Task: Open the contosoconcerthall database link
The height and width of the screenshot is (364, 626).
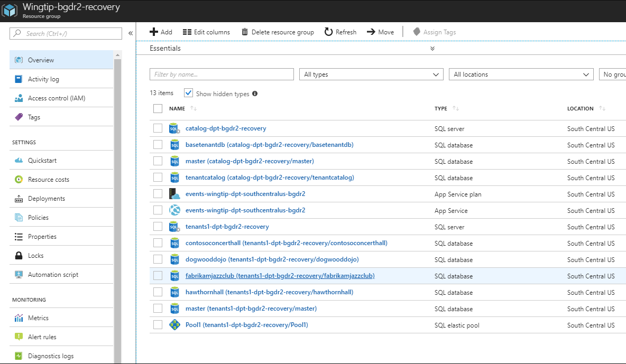Action: tap(286, 243)
